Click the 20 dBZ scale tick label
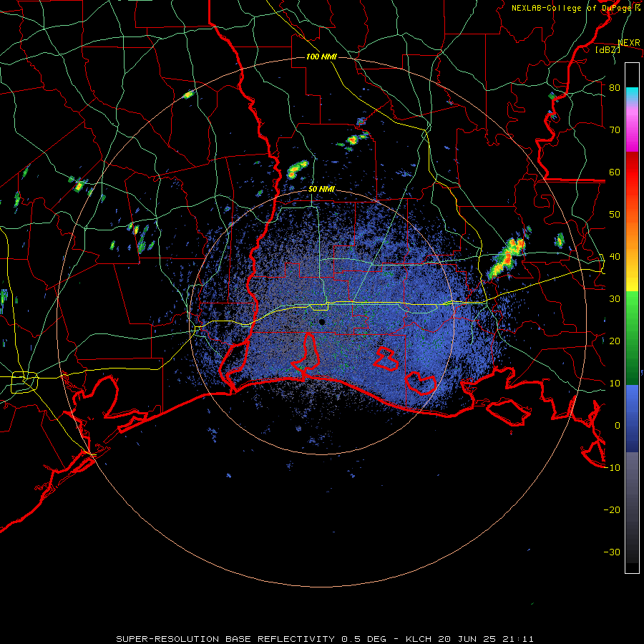Viewport: 644px width, 644px height. [x=615, y=341]
